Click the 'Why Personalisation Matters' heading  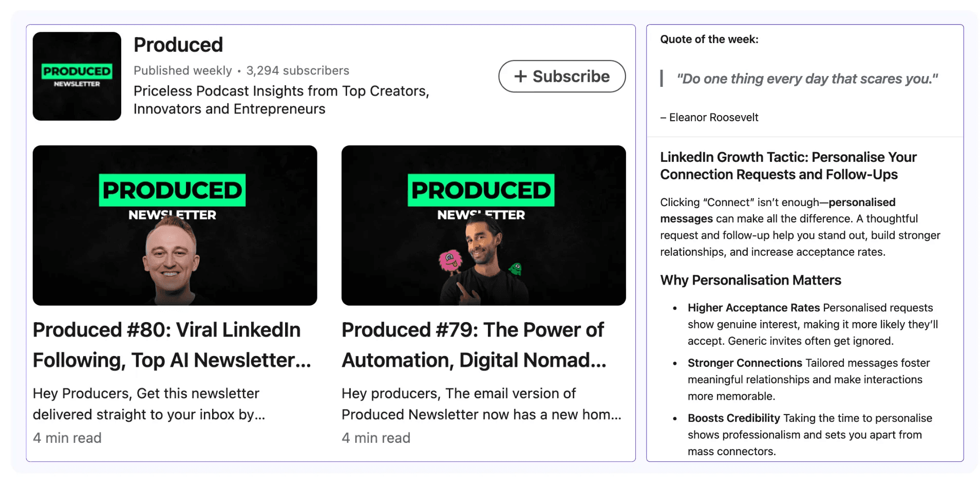tap(750, 281)
